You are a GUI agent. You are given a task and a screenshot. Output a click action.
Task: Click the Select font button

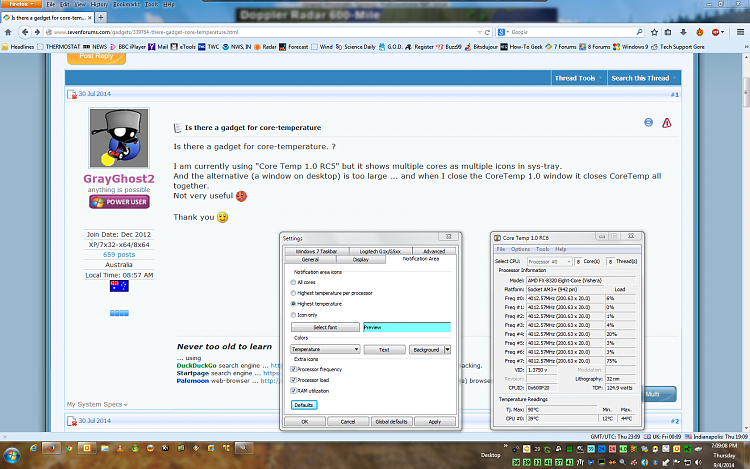coord(325,327)
